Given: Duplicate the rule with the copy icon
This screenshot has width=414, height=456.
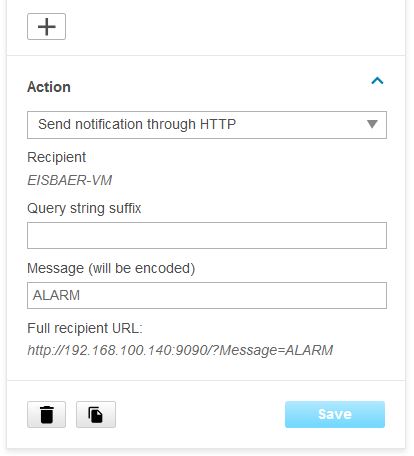Looking at the screenshot, I should pos(96,414).
